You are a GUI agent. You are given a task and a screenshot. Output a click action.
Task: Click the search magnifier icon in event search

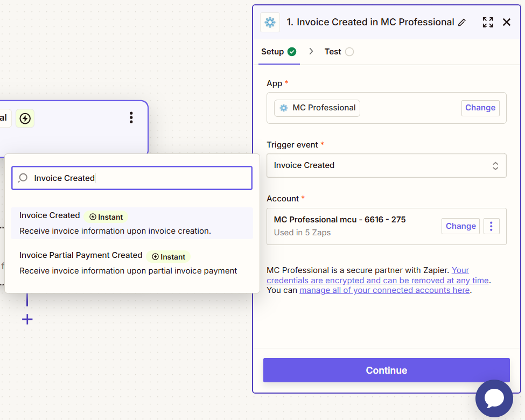[23, 178]
